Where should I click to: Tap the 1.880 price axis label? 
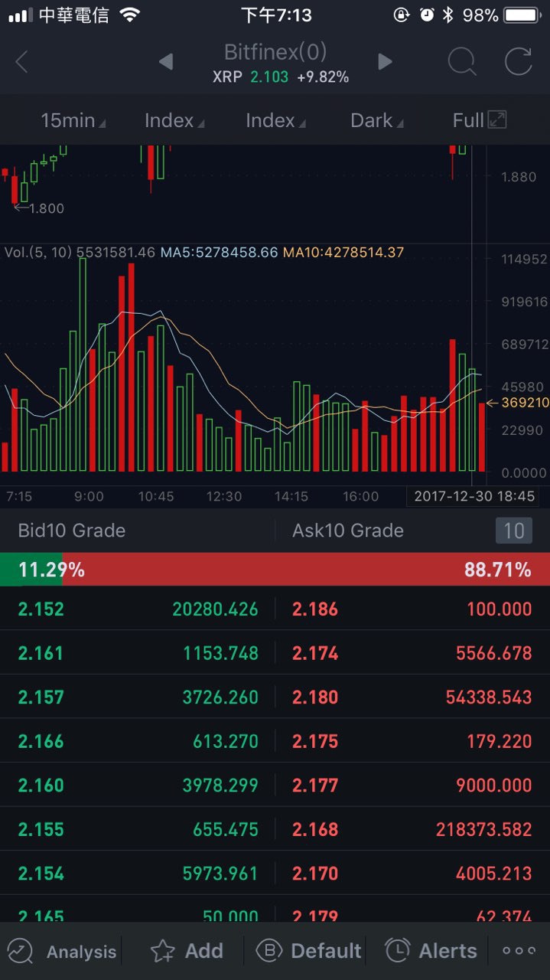click(519, 177)
